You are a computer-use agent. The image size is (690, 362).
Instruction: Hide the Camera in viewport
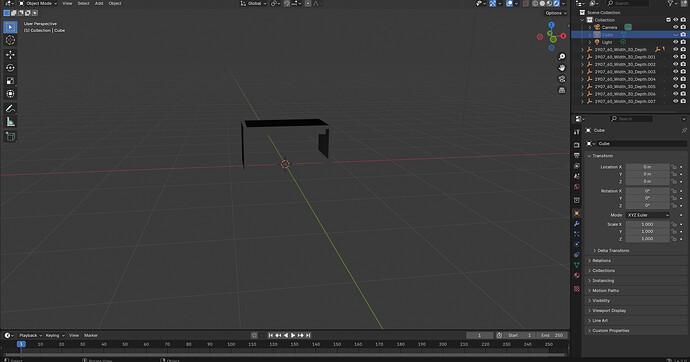[x=675, y=27]
